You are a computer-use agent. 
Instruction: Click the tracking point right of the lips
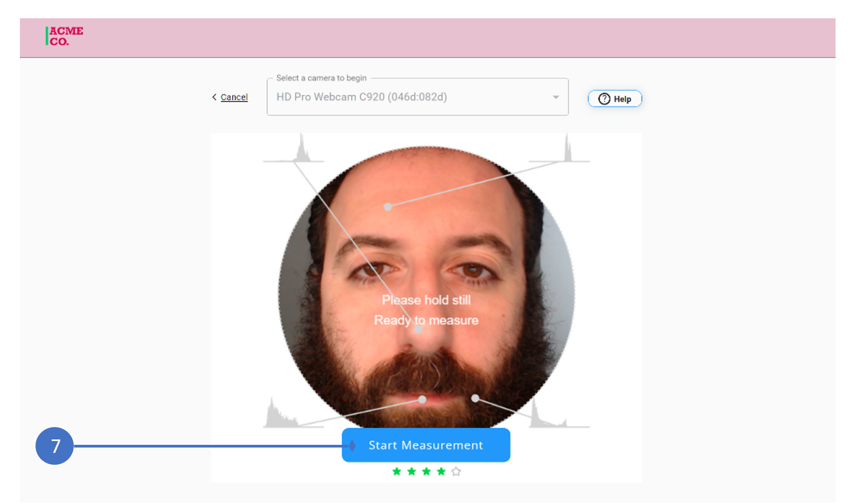coord(475,398)
